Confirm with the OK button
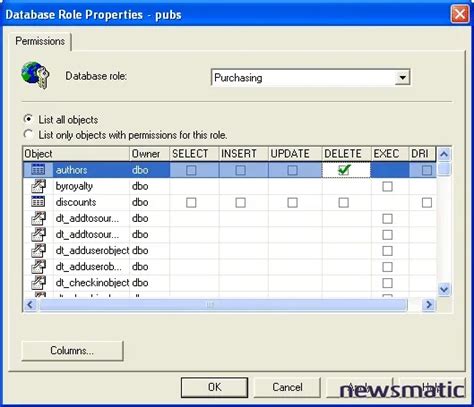The height and width of the screenshot is (407, 474). (214, 387)
